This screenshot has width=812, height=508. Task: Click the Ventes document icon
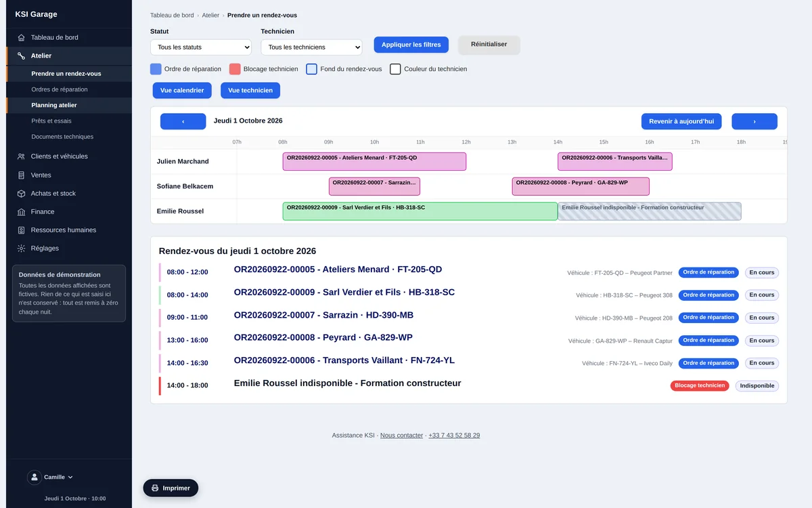(22, 175)
